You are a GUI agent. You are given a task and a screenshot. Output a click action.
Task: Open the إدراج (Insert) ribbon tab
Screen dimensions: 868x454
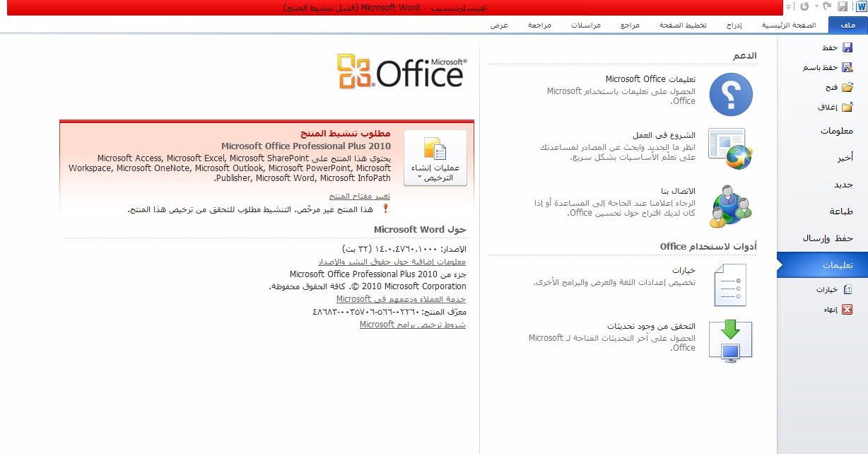tap(735, 25)
